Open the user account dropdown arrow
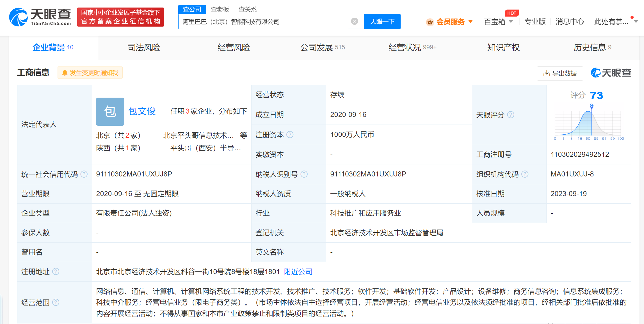This screenshot has height=324, width=644. pyautogui.click(x=636, y=22)
